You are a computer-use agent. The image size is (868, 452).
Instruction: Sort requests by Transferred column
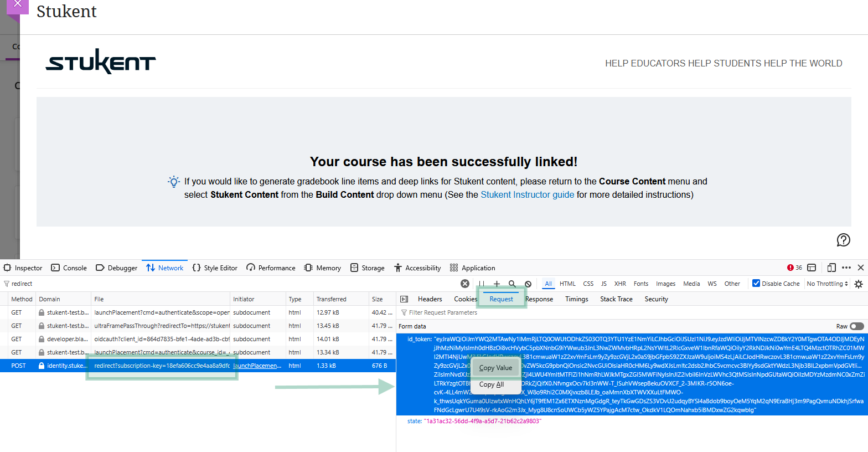(x=341, y=299)
